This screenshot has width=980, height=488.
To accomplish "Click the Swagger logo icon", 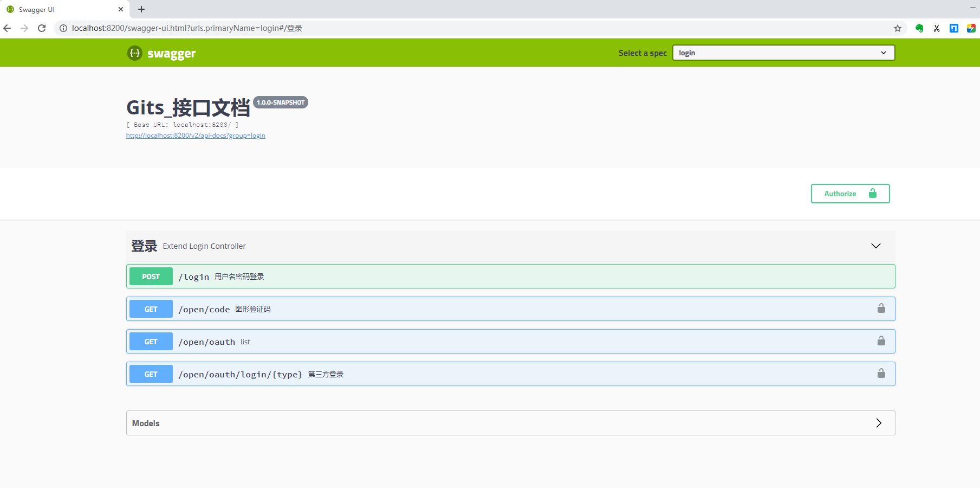I will tap(134, 53).
